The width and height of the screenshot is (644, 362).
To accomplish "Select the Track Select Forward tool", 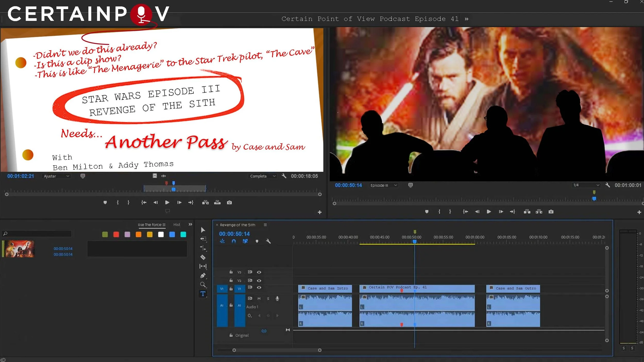I will click(203, 239).
